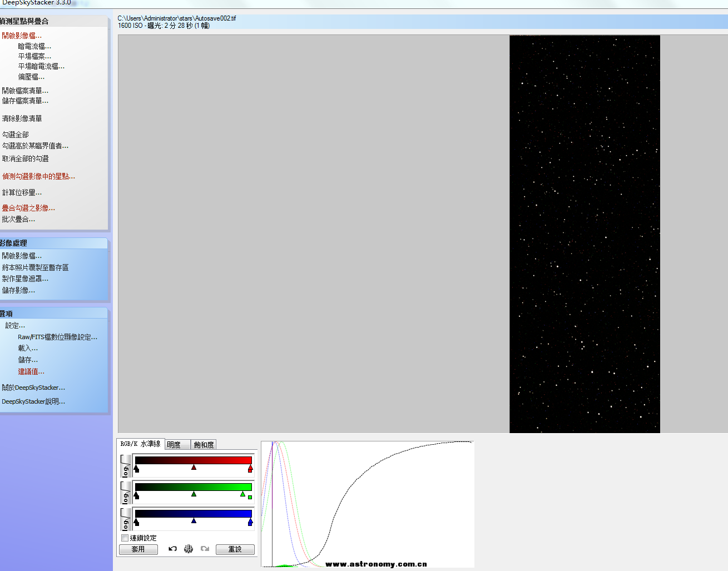Viewport: 728px width, 571px height.
Task: Click the 重設 reset button
Action: pyautogui.click(x=235, y=549)
